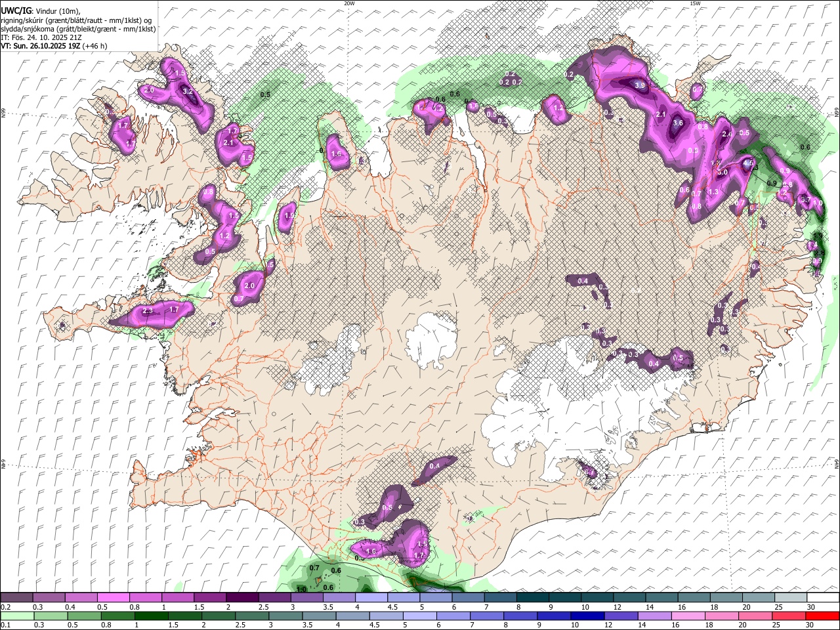Select upper legend swatch labelled 12
This screenshot has height=630, width=840.
coord(629,597)
